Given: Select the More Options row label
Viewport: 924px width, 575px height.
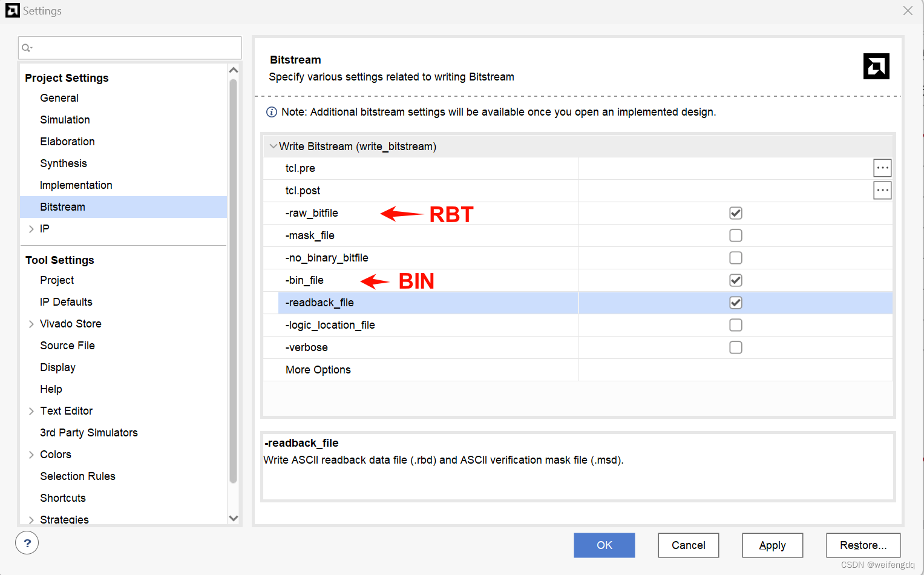Looking at the screenshot, I should (318, 370).
